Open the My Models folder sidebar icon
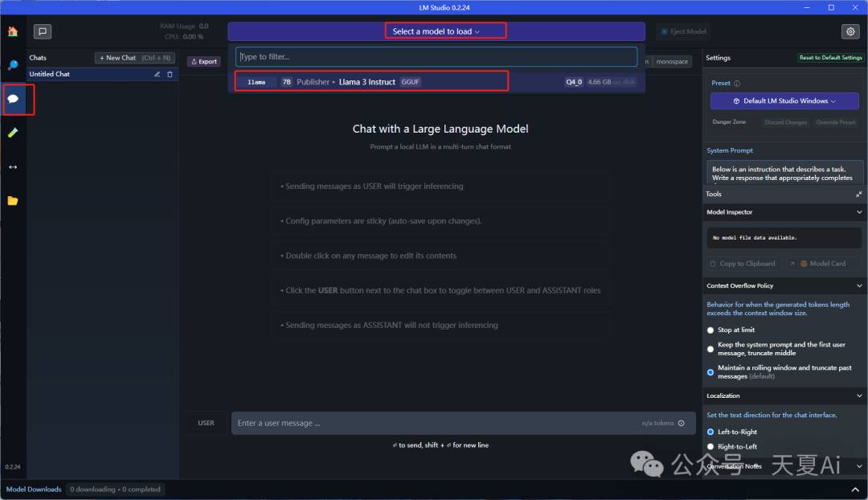Screen dimensions: 868x500 coord(13,200)
